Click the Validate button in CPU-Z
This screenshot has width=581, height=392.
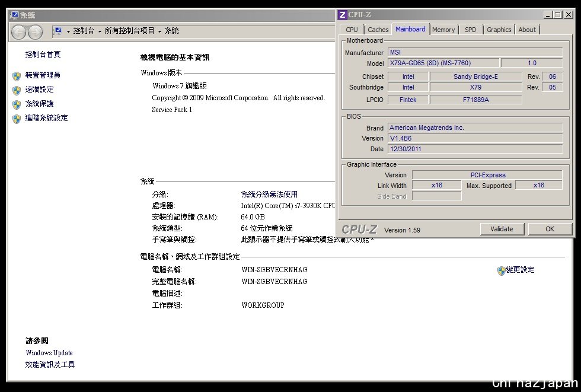(x=502, y=229)
